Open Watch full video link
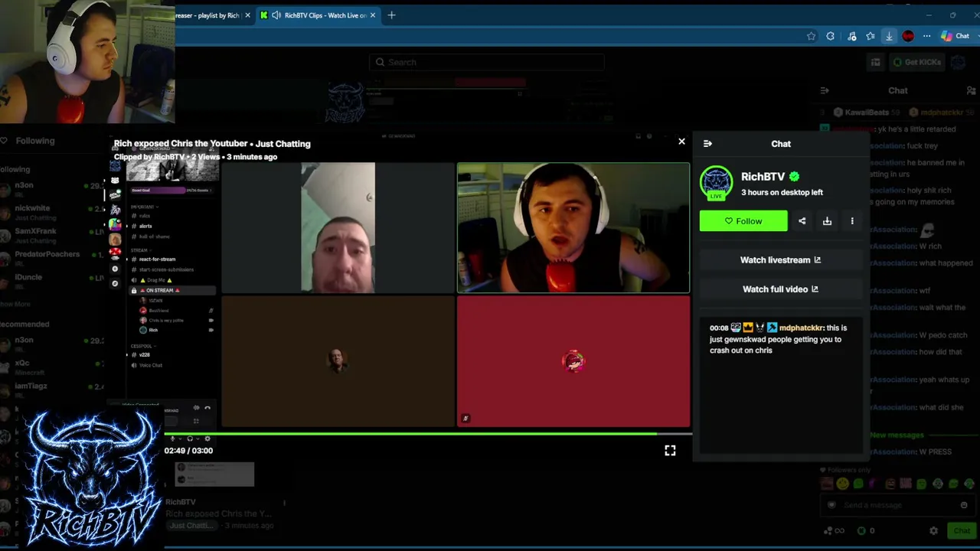Image resolution: width=980 pixels, height=551 pixels. click(x=780, y=289)
